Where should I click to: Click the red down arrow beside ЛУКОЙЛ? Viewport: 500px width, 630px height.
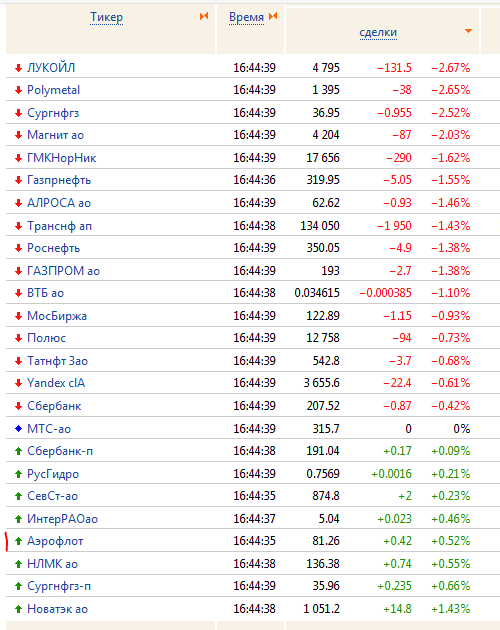coord(18,68)
